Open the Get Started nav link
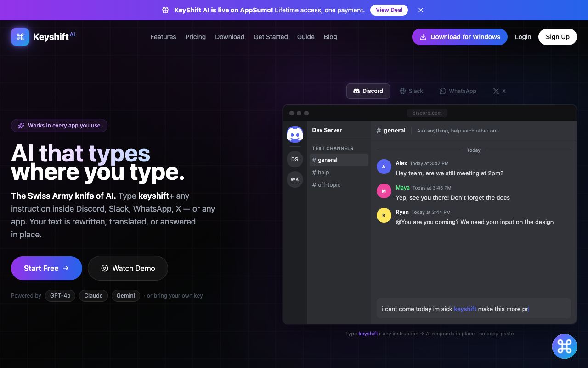The height and width of the screenshot is (368, 588). point(271,37)
